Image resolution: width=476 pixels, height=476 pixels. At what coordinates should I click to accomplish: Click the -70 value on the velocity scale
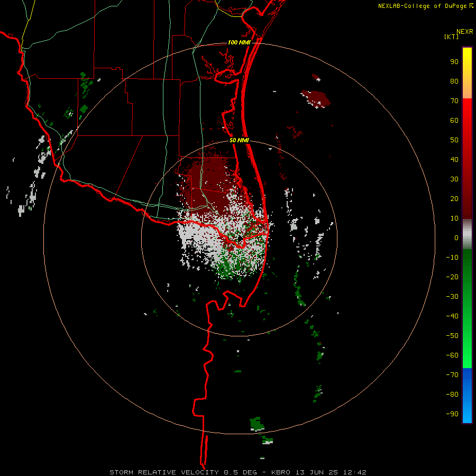point(452,375)
